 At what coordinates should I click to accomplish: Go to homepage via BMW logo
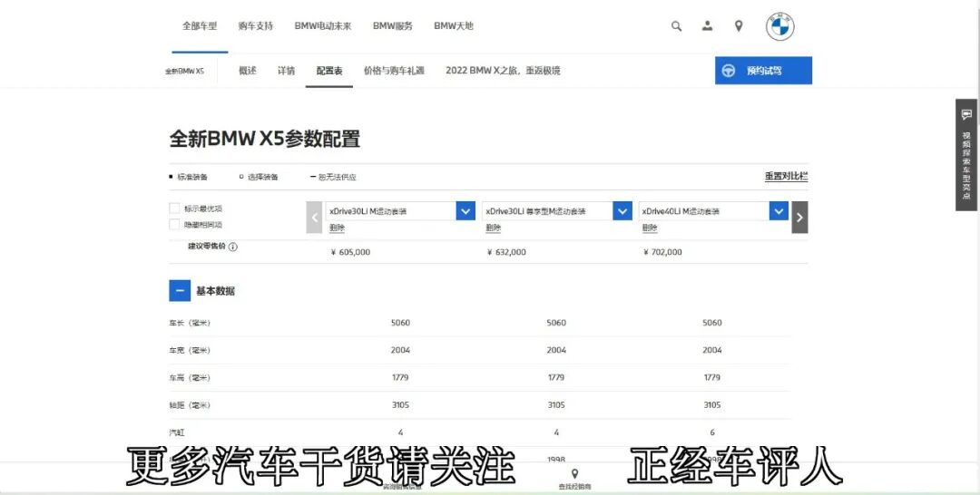pos(779,26)
